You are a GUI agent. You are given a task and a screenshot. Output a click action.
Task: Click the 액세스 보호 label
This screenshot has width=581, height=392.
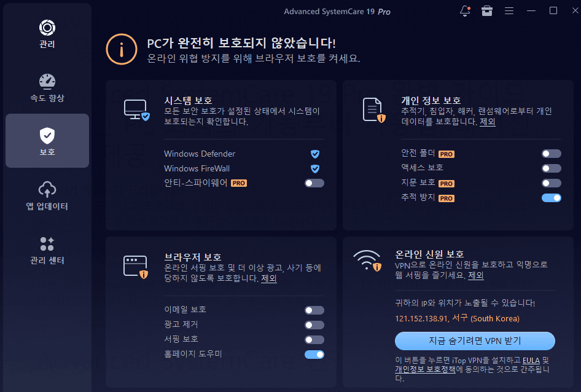click(x=422, y=168)
